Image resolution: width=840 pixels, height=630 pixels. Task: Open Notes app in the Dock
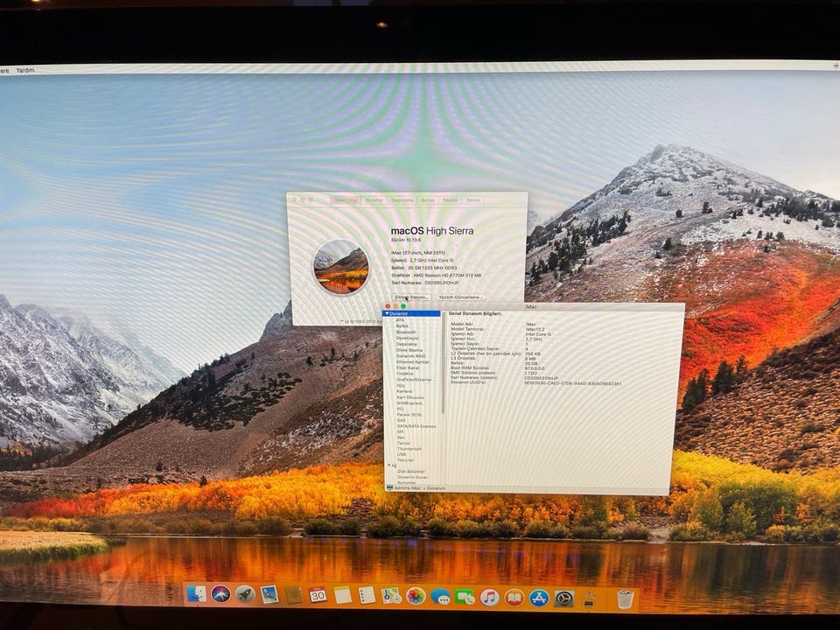point(342,595)
